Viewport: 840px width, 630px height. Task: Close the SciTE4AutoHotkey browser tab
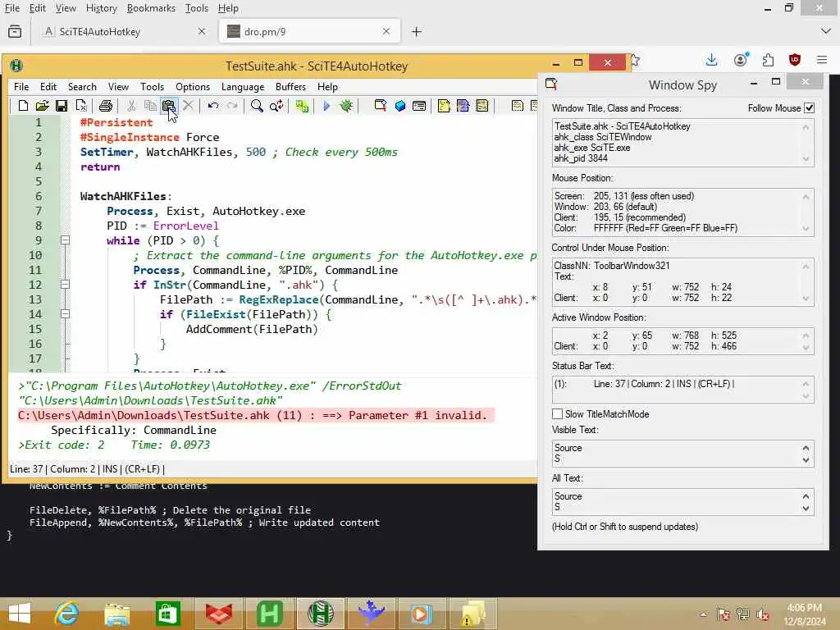point(202,32)
